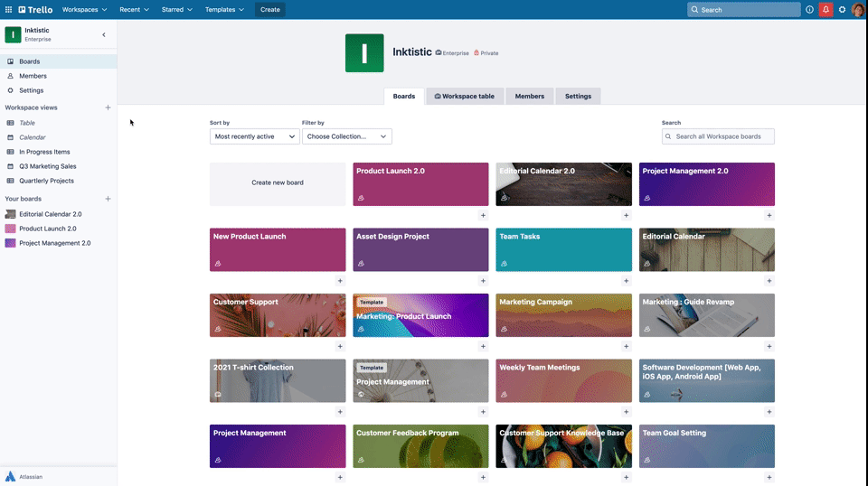Switch to the Boards tab
The image size is (868, 486).
(x=403, y=96)
